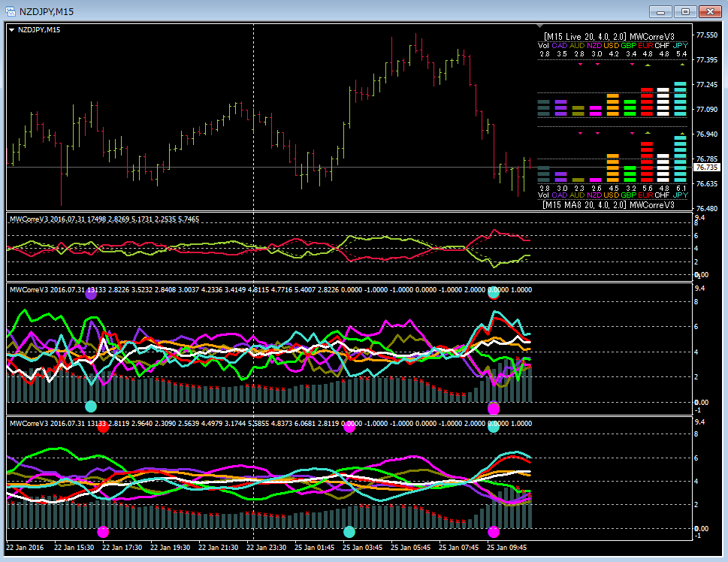The height and width of the screenshot is (562, 728).
Task: Click the 22 Jan 17:30 time axis label
Action: coord(122,548)
